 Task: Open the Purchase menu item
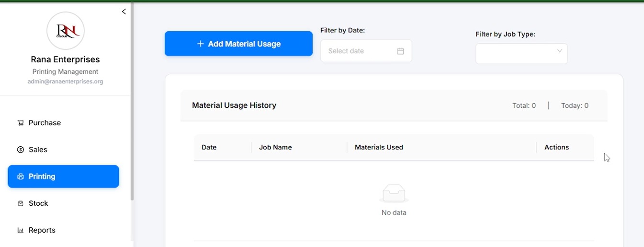[63, 123]
